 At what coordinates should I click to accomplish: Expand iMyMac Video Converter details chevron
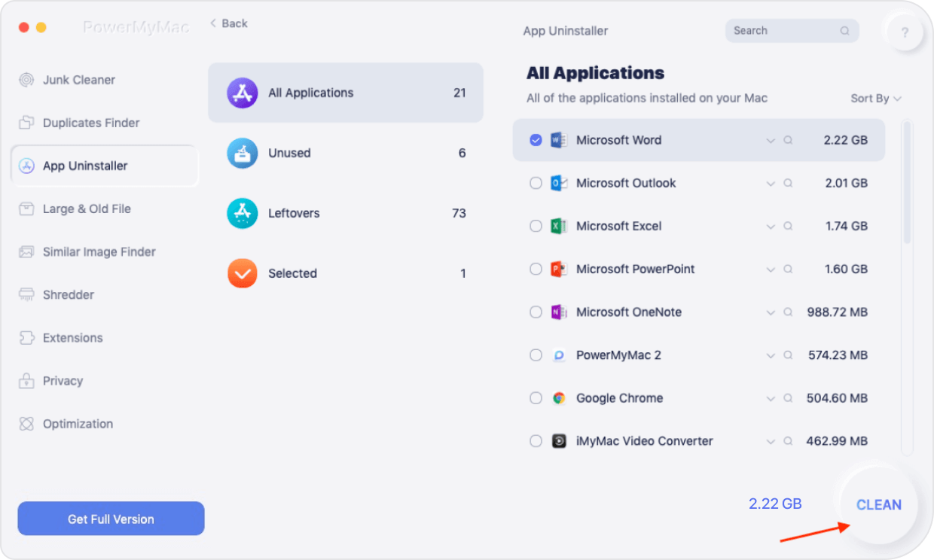click(771, 442)
